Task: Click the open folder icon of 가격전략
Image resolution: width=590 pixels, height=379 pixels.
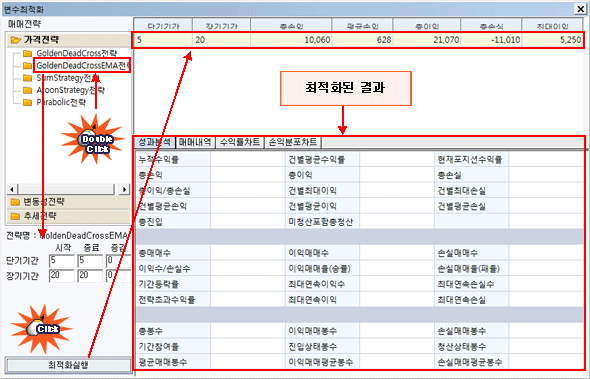Action: tap(16, 40)
